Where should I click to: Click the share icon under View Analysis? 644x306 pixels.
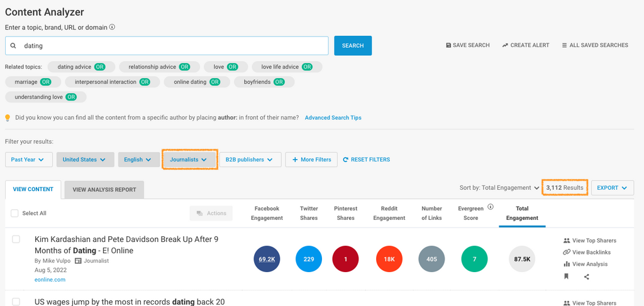pyautogui.click(x=587, y=276)
